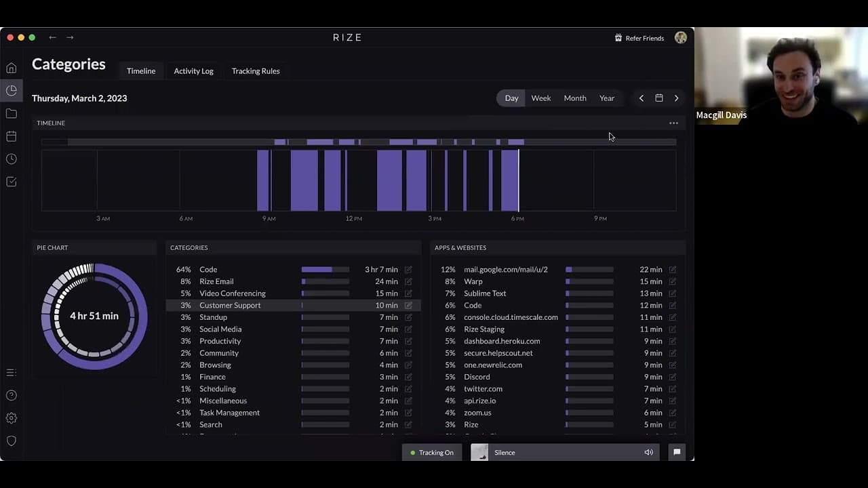Open the calendar icon in the sidebar
This screenshot has width=868, height=488.
click(12, 136)
